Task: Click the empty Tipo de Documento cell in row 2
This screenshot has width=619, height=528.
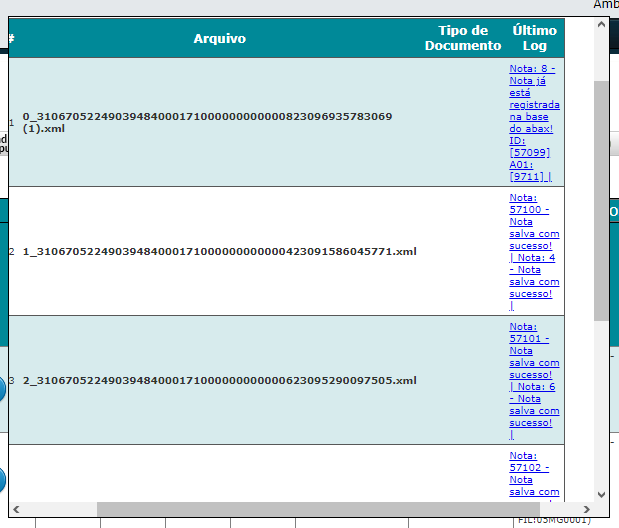Action: coord(462,251)
